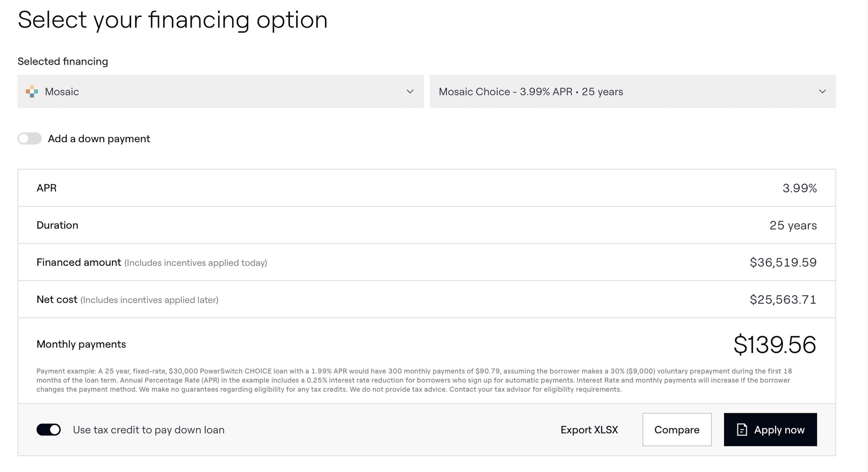The image size is (868, 472).
Task: Click the Apply now button
Action: pyautogui.click(x=770, y=430)
